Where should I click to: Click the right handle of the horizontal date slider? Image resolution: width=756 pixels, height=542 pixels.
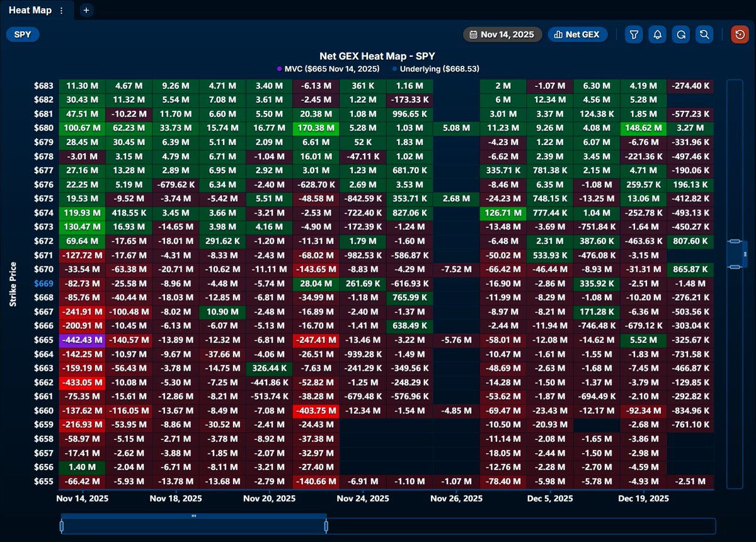[326, 526]
